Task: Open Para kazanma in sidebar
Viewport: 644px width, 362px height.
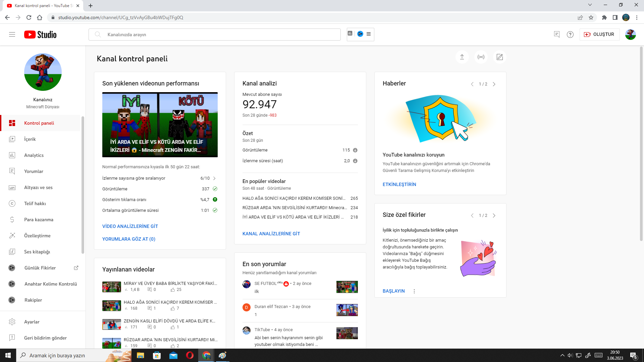Action: [x=41, y=220]
